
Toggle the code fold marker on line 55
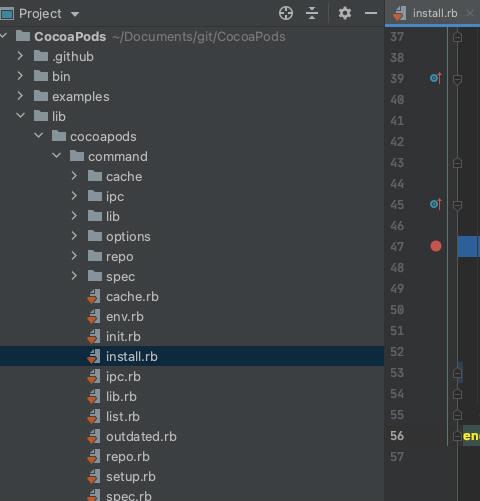tap(457, 415)
